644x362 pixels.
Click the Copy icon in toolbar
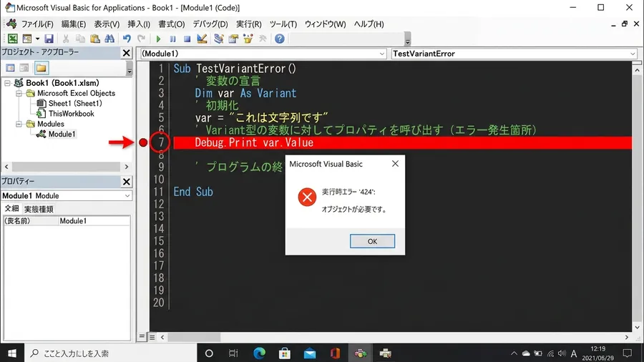(80, 39)
